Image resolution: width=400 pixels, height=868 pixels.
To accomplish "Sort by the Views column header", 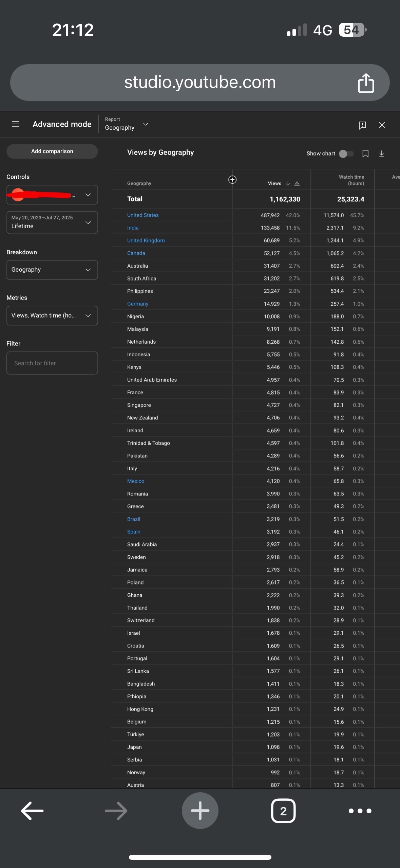I will pyautogui.click(x=274, y=183).
